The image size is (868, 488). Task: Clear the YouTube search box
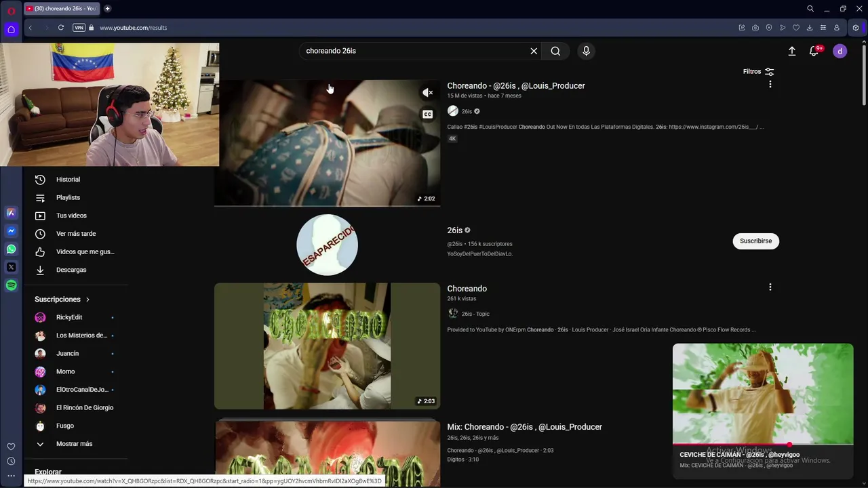click(534, 51)
